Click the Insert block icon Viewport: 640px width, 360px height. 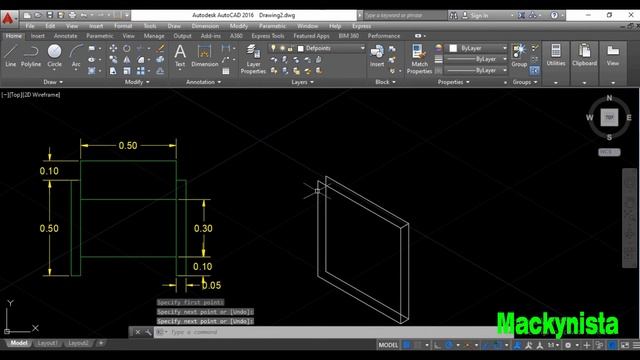(x=377, y=56)
